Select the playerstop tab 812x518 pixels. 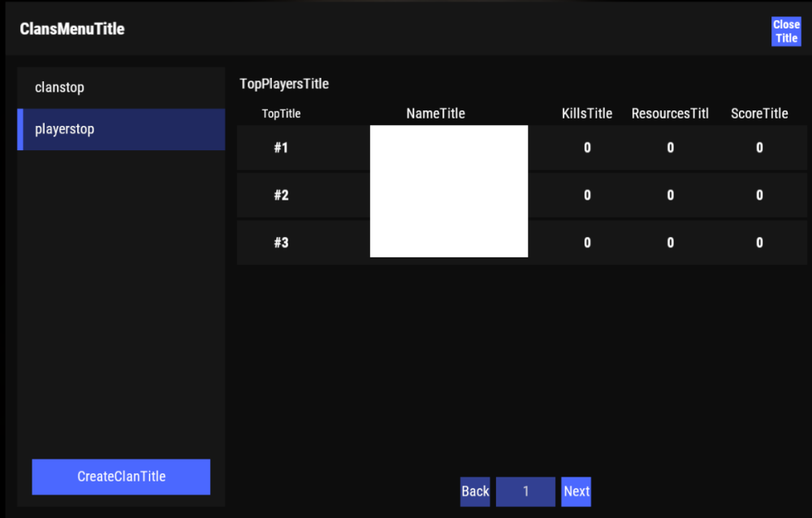tap(121, 129)
